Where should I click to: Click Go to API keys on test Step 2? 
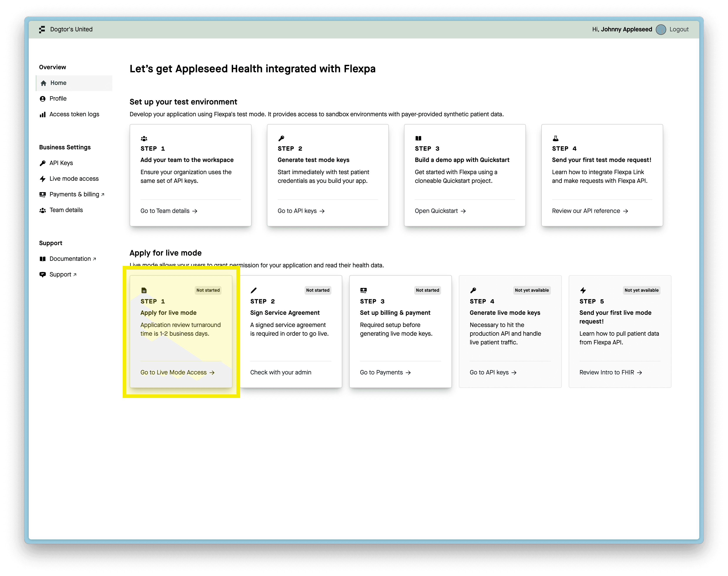click(x=301, y=211)
